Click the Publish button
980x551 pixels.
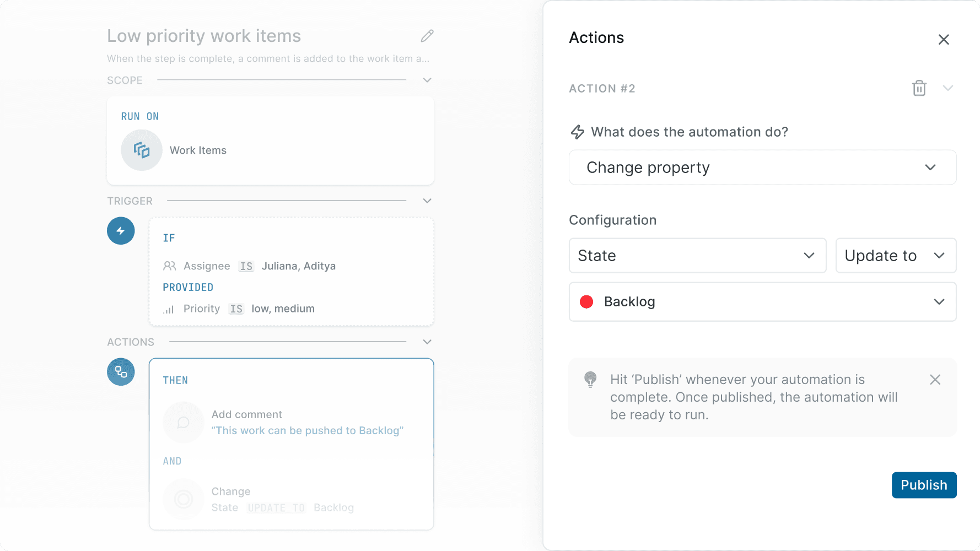coord(924,485)
